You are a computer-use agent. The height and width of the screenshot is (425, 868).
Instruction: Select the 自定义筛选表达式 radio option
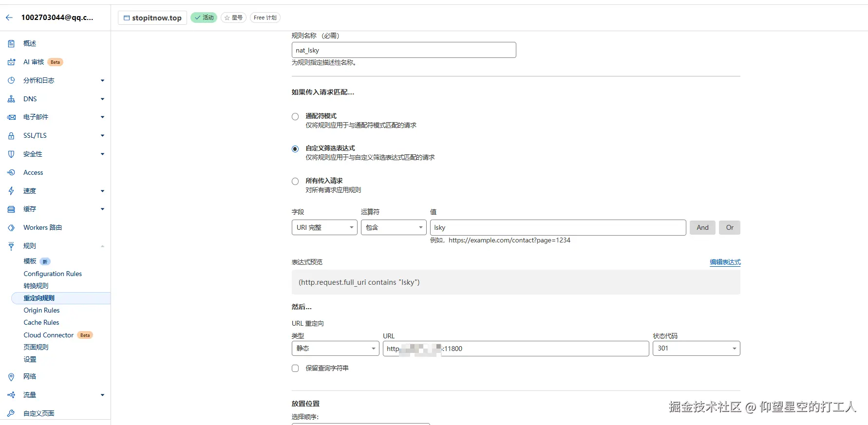pos(295,149)
